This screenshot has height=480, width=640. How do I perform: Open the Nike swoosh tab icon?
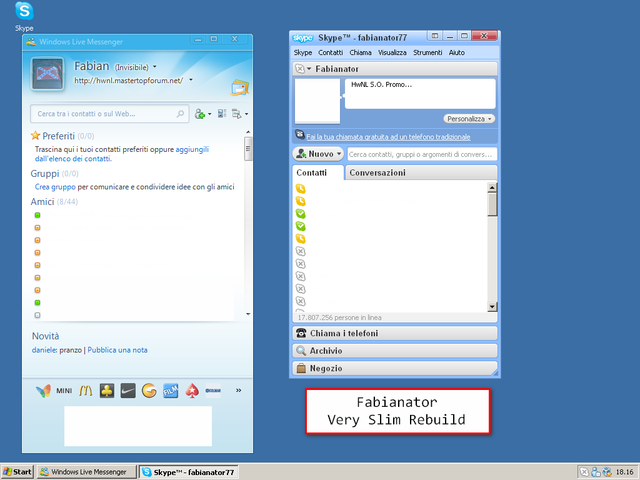(128, 391)
